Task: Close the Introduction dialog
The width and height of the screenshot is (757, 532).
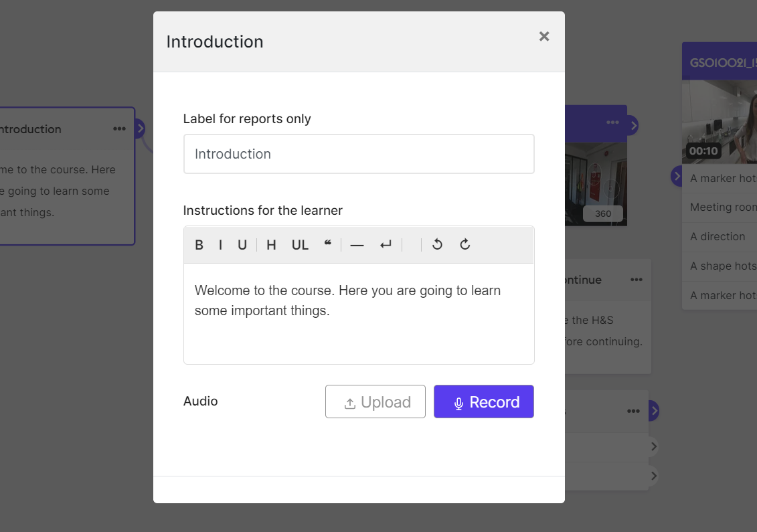Action: point(544,37)
